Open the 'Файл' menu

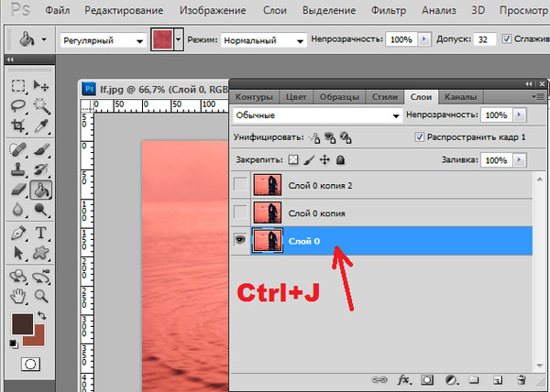click(58, 10)
